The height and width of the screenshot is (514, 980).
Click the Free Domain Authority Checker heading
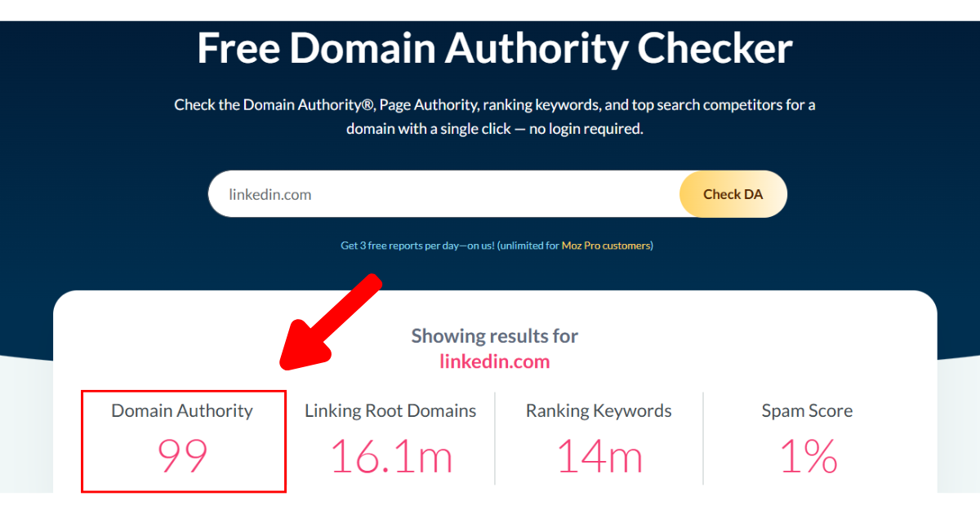pyautogui.click(x=495, y=48)
